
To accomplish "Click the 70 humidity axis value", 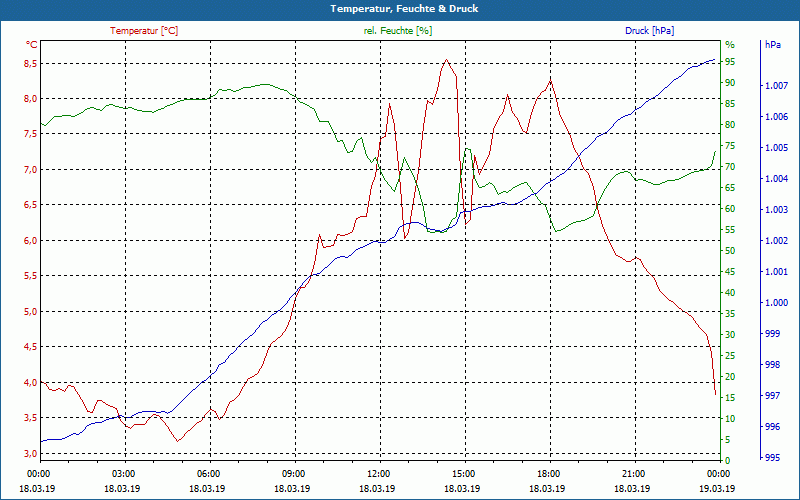I will point(730,167).
